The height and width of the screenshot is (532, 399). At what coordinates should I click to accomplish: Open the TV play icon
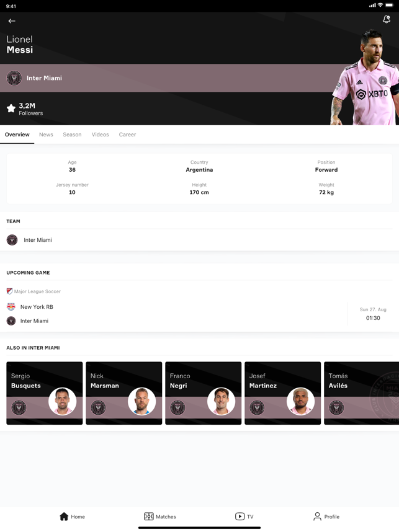click(x=240, y=516)
